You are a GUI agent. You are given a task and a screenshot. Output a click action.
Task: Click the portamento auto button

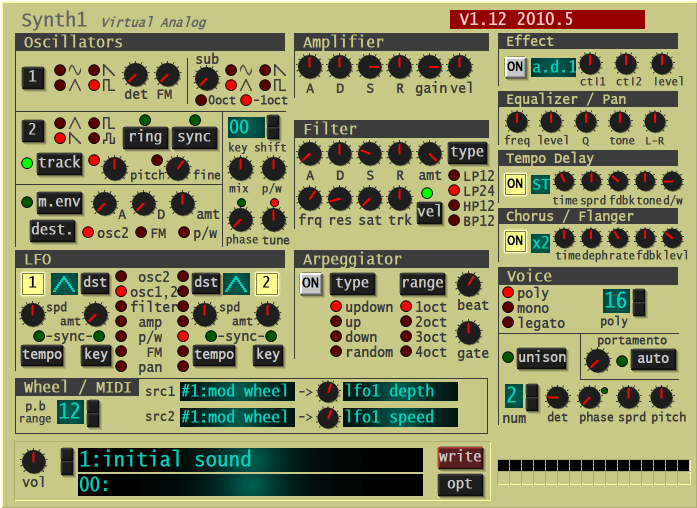tap(653, 359)
